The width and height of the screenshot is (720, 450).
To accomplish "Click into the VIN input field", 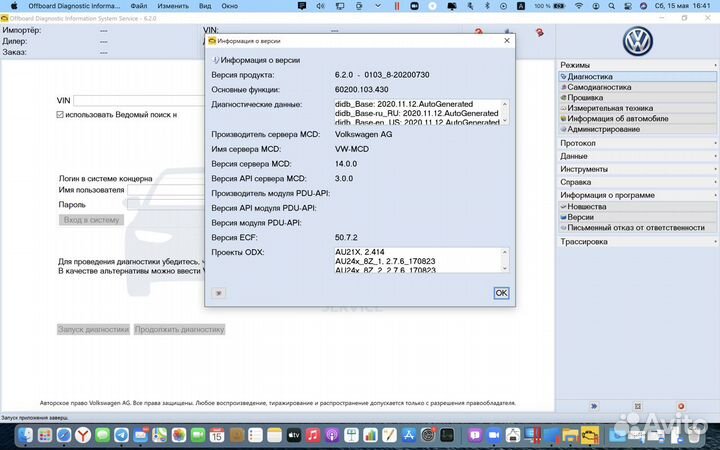I will 139,101.
